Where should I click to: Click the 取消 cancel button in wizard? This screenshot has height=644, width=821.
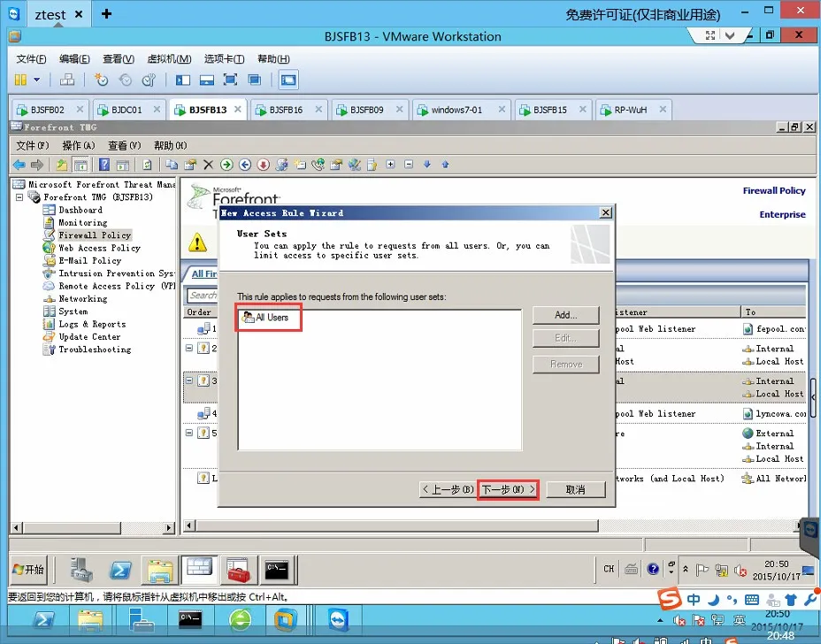(575, 490)
